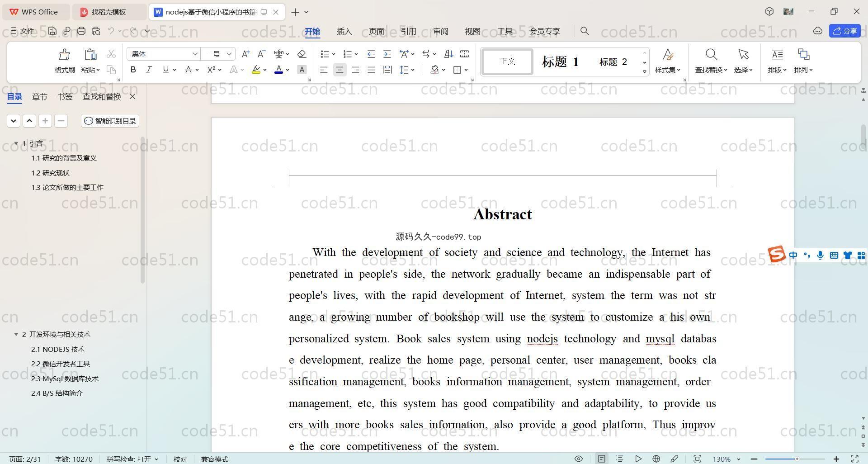Toggle Bold formatting

click(x=133, y=70)
